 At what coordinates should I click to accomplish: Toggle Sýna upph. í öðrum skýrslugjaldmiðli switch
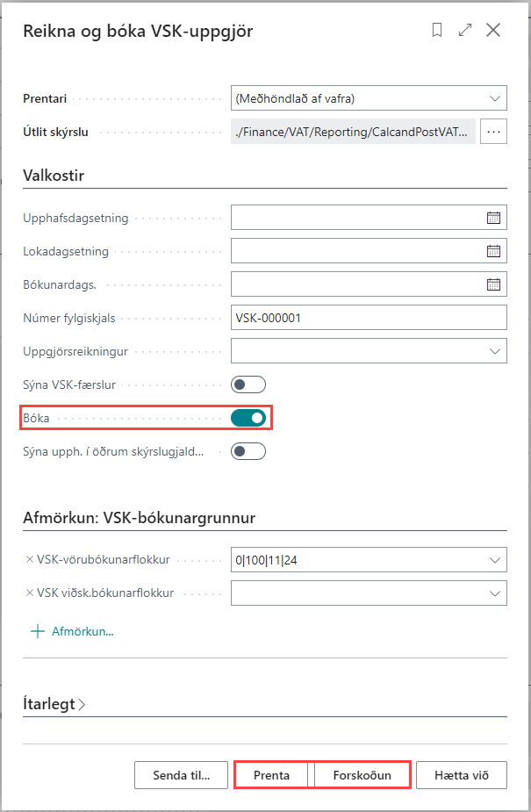[248, 451]
